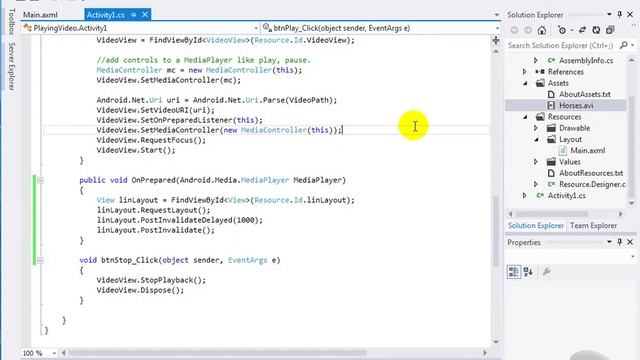Select the Alphabetical sort icon in Properties
The height and width of the screenshot is (360, 640).
[528, 271]
